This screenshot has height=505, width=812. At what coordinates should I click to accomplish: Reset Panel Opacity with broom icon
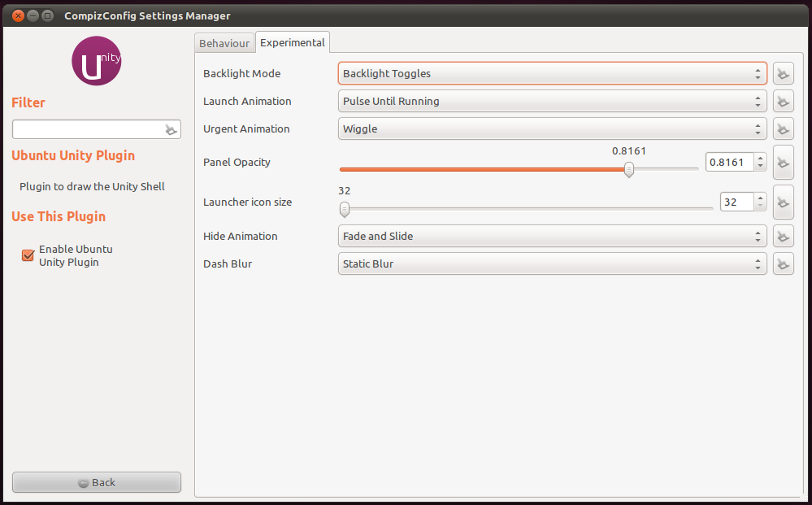[x=783, y=163]
